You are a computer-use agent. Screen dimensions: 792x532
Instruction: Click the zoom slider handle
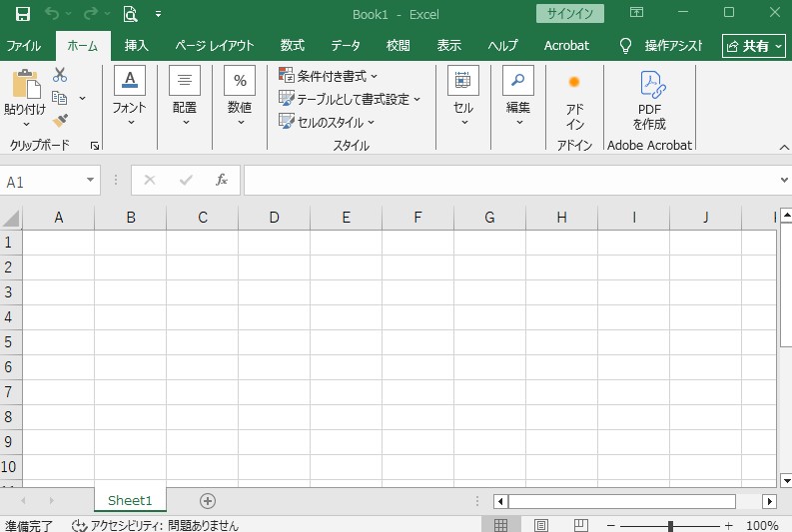(670, 526)
